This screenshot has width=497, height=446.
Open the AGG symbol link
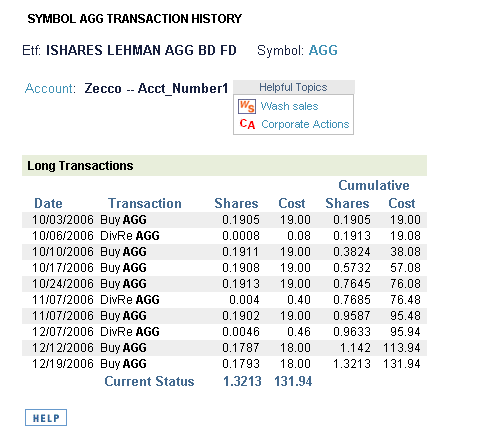(x=323, y=50)
